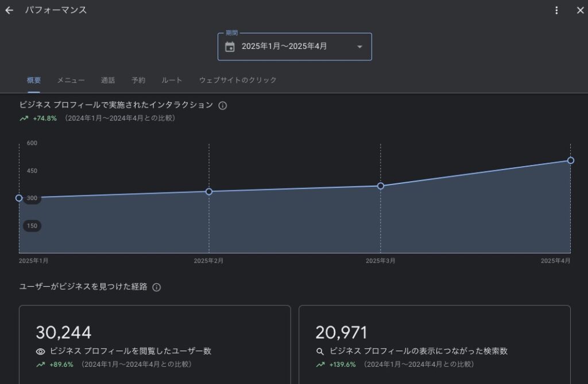
Task: Click info icon next to ユーザーがビジネスを見つけた経路
Action: point(157,287)
